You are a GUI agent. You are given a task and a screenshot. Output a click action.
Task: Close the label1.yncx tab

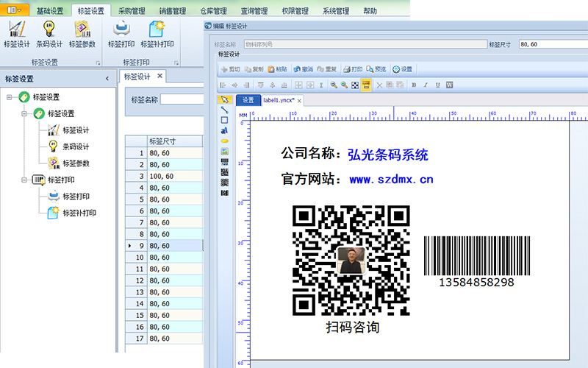[299, 101]
